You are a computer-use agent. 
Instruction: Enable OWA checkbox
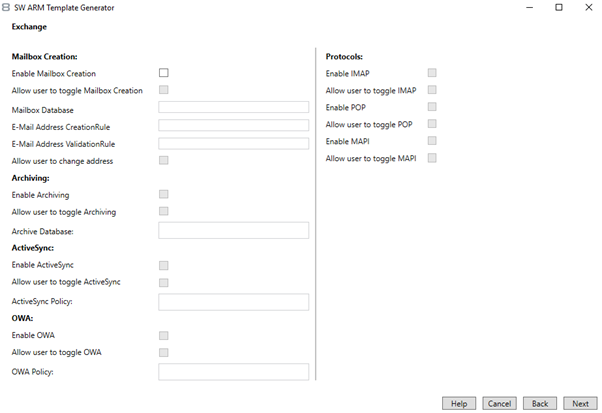164,335
